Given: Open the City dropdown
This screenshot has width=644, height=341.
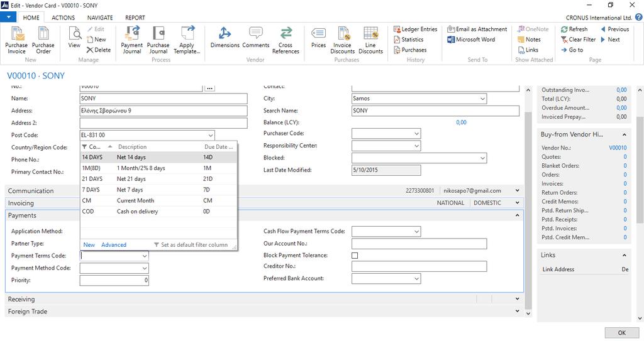Looking at the screenshot, I should tap(482, 99).
